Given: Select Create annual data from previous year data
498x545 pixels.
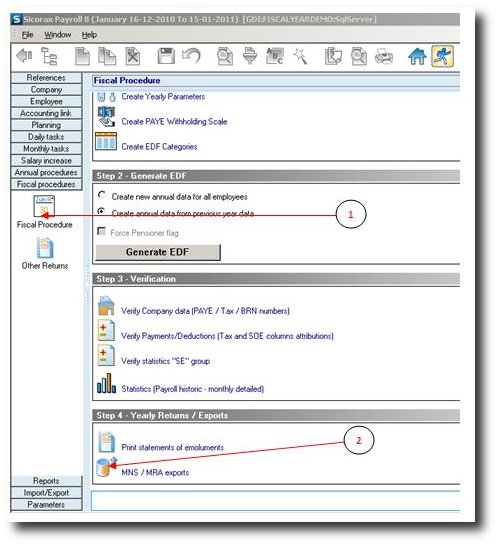Looking at the screenshot, I should [x=101, y=211].
